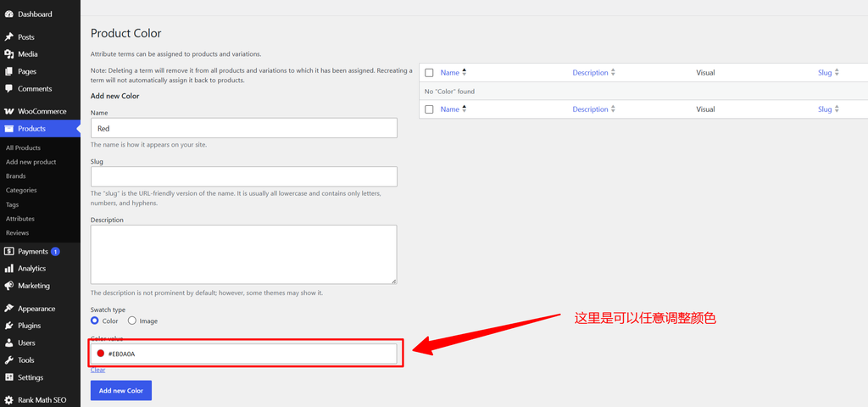Image resolution: width=868 pixels, height=407 pixels.
Task: Open All Products submenu
Action: coord(23,148)
